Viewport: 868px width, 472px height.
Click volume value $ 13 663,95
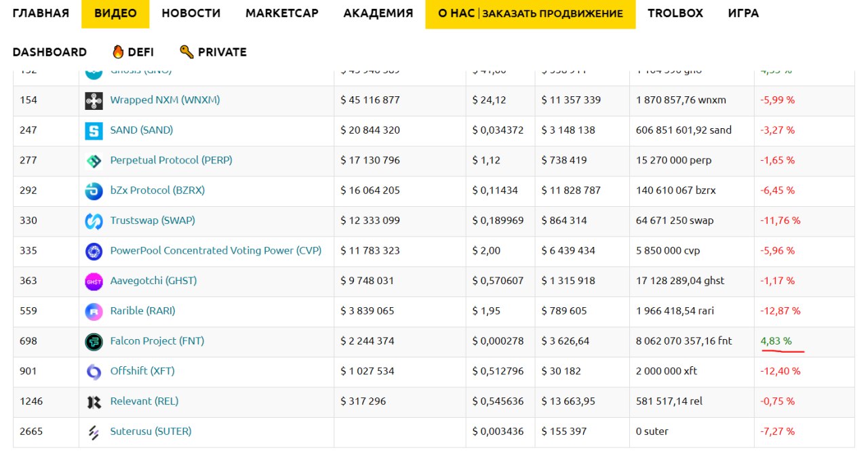(568, 401)
